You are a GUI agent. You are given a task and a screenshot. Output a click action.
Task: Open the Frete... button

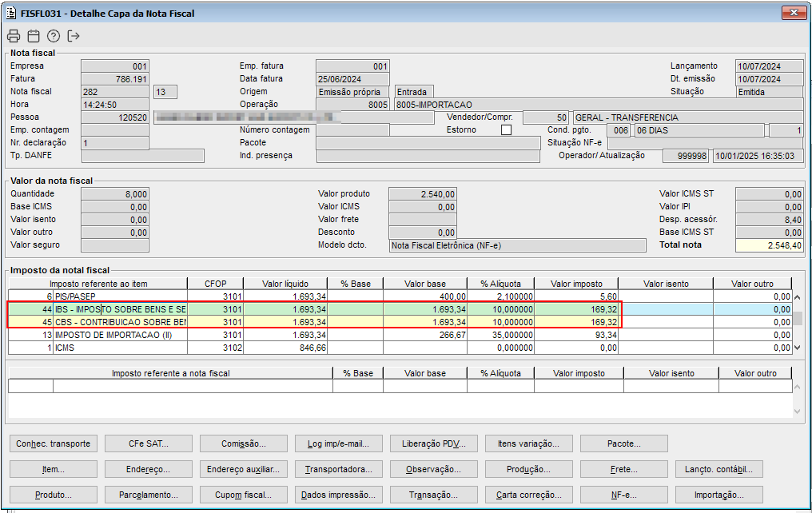click(x=624, y=469)
